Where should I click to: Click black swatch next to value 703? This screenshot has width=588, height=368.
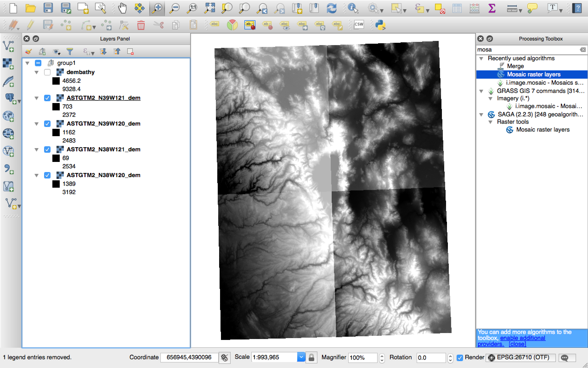(56, 106)
